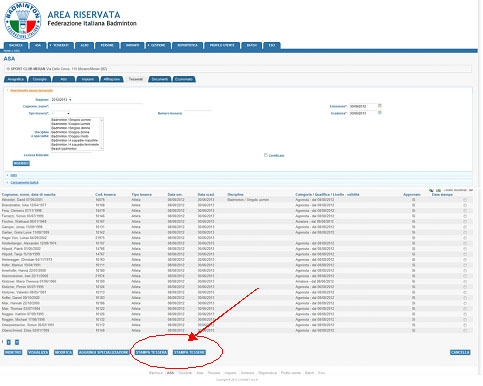Switch to the Affiliazione sub-tab
This screenshot has width=483, height=386.
(112, 79)
